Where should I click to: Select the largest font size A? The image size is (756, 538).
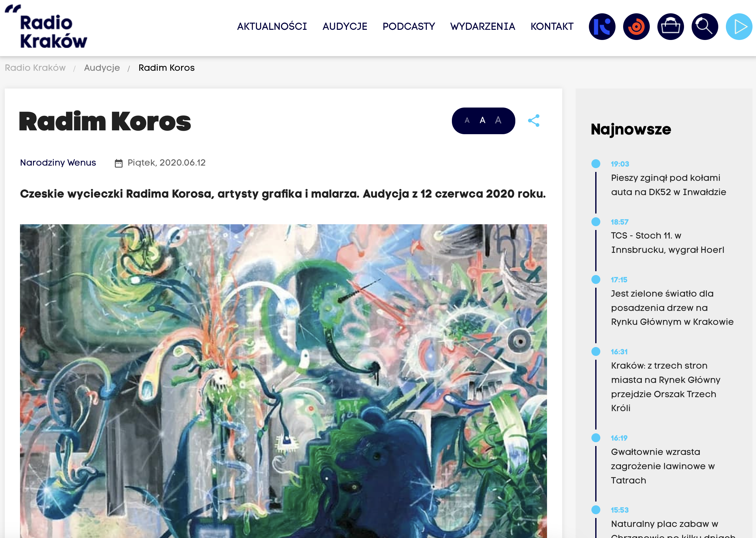pyautogui.click(x=498, y=120)
